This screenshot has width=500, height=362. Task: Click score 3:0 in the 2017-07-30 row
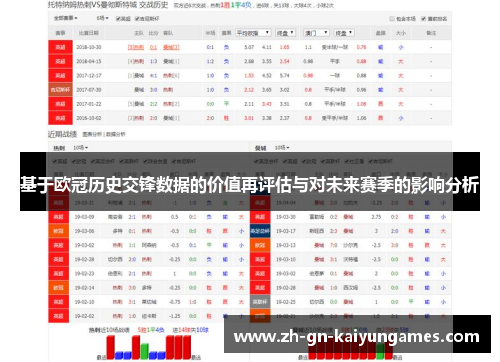(x=153, y=90)
